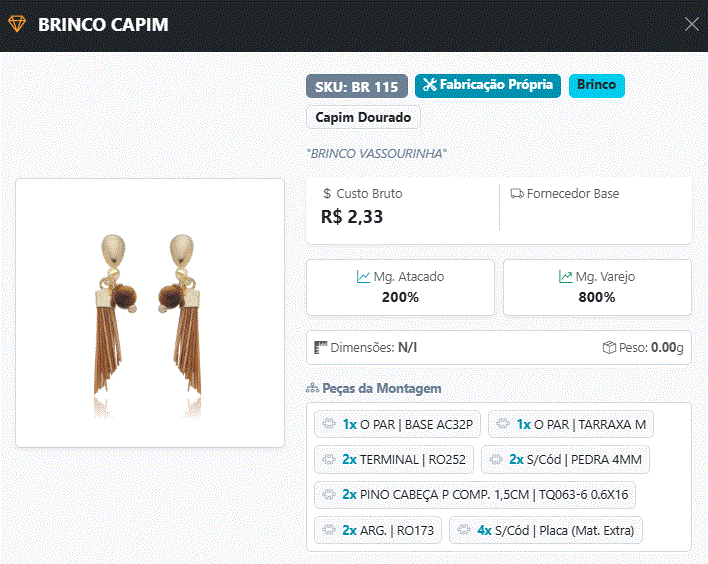
Task: Click the hierarchy icon beside Peças da Montagem
Action: [x=312, y=388]
